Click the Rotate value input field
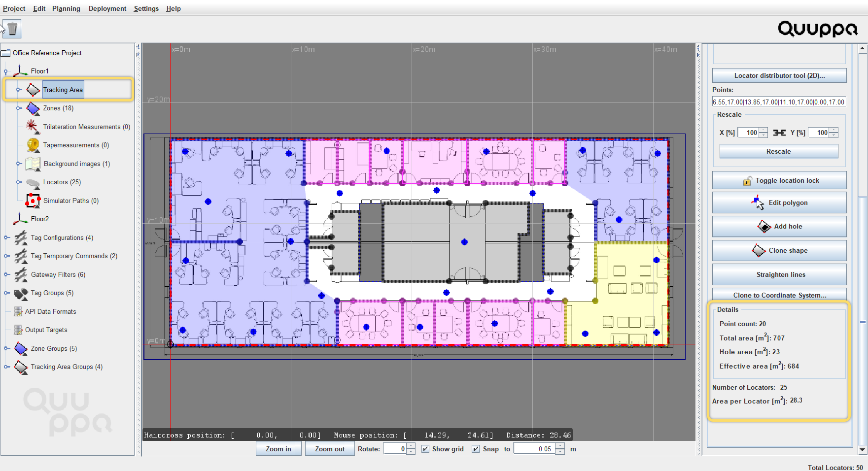Viewport: 868px width, 471px height. point(395,449)
